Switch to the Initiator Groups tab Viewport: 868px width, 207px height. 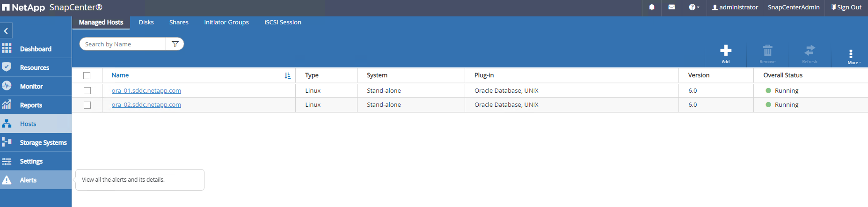coord(226,22)
